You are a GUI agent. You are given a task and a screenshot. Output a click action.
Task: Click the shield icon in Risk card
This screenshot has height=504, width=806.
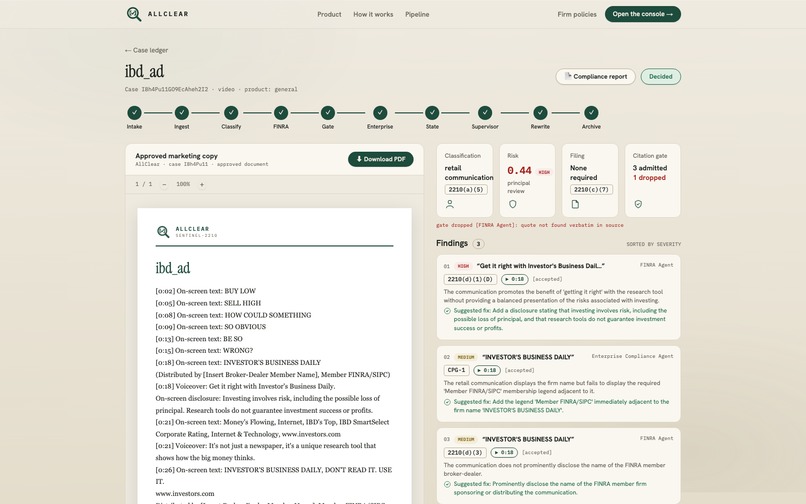pos(512,204)
